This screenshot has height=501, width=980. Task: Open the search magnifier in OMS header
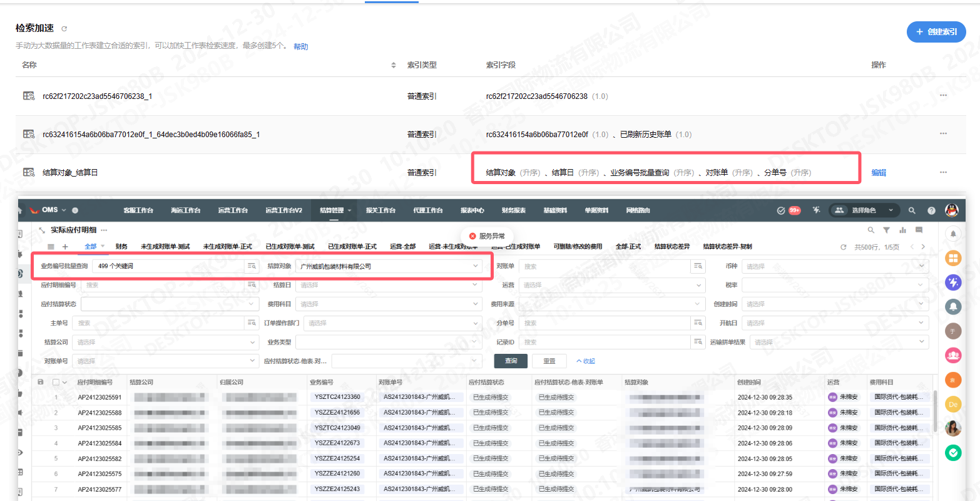(912, 210)
